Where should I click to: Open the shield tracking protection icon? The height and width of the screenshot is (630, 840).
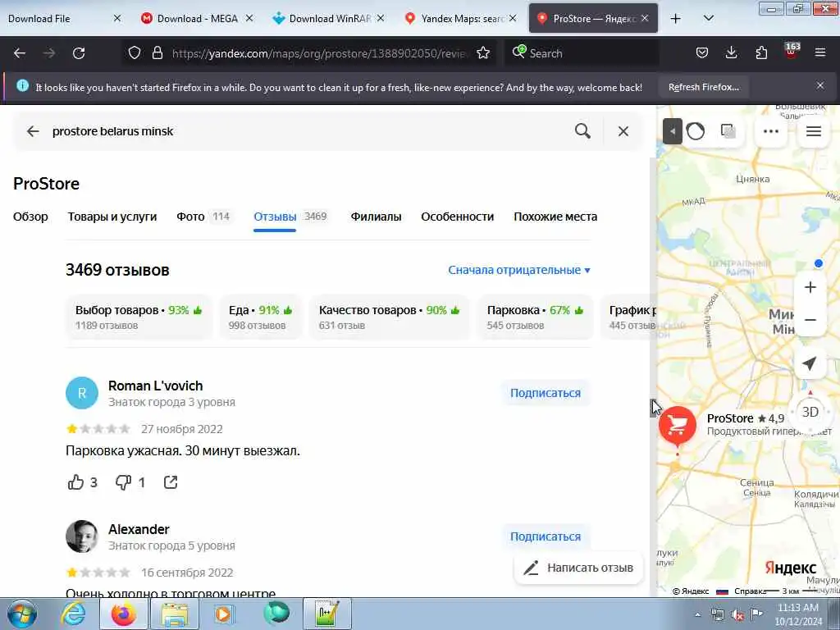tap(135, 52)
